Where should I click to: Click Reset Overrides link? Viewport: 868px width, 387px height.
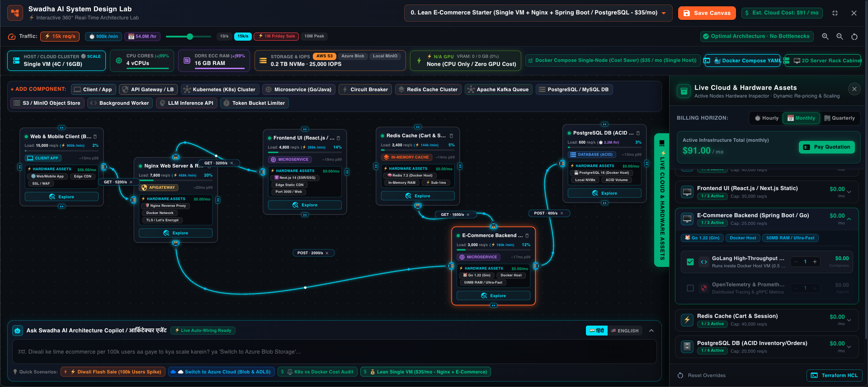[702, 375]
